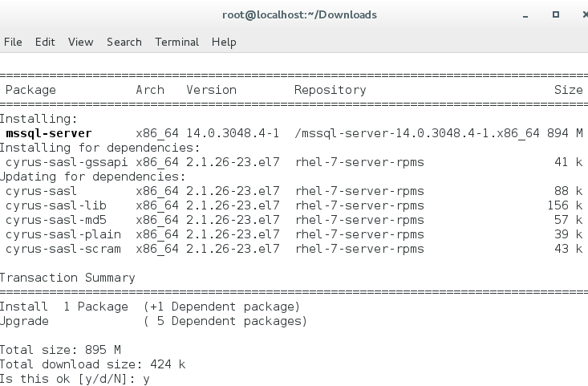Viewport: 588px width, 386px height.
Task: Click the Size column header
Action: 569,90
